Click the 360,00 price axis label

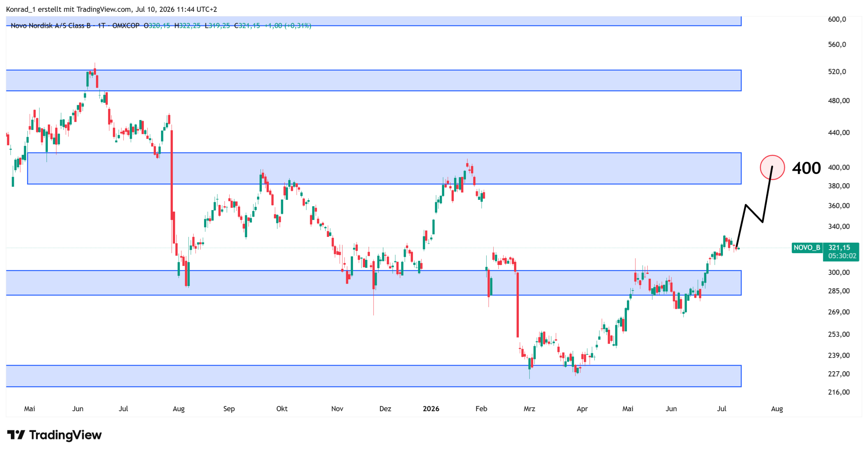tap(839, 206)
